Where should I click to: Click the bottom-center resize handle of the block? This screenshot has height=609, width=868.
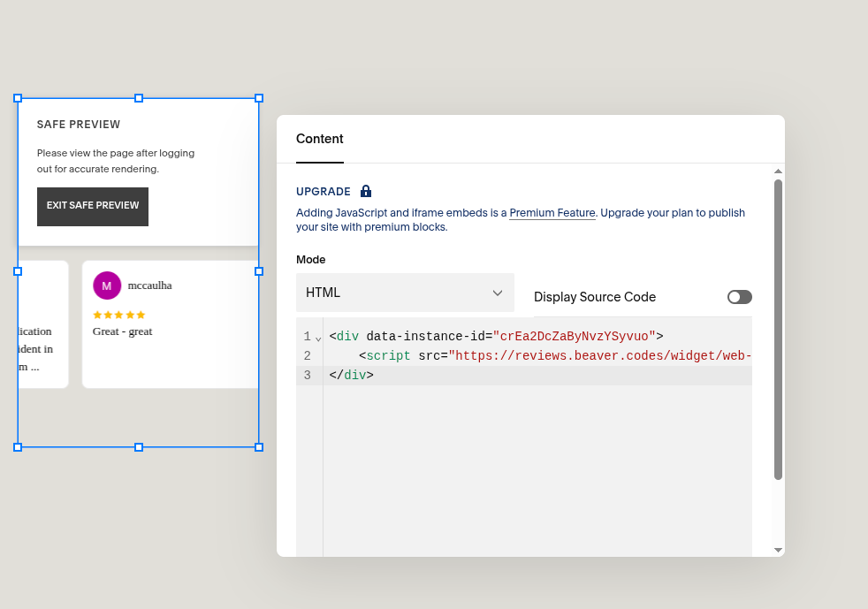139,447
